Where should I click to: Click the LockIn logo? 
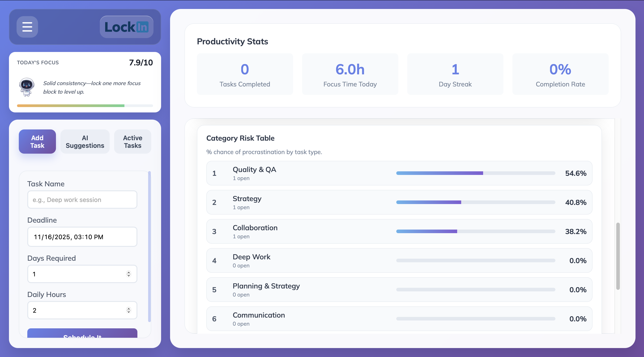point(126,27)
